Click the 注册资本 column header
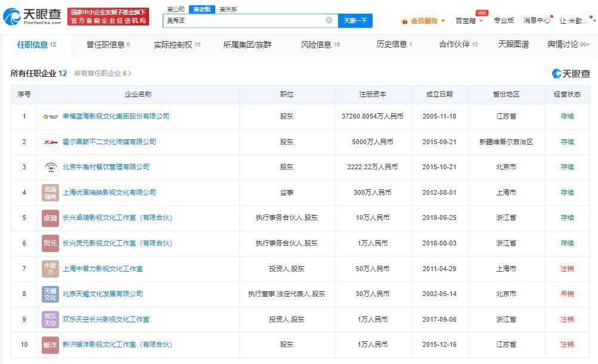The height and width of the screenshot is (364, 598). coord(373,95)
